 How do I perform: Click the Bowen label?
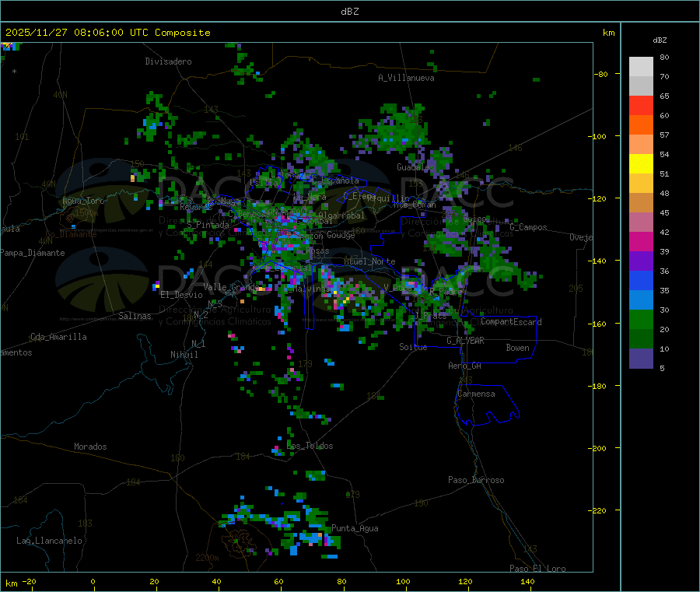click(517, 348)
